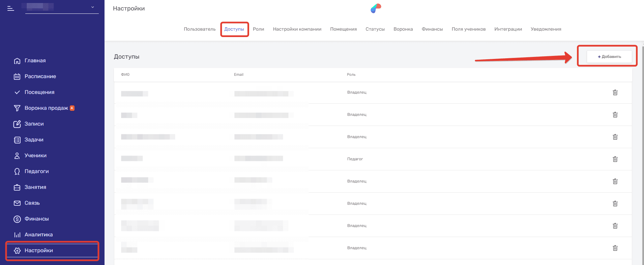
Task: Go to Воронка продаж funnel icon
Action: (17, 108)
